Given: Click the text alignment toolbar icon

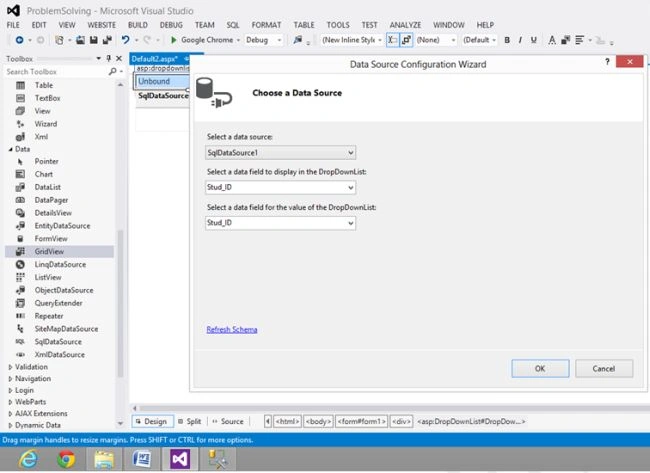Looking at the screenshot, I should pos(580,40).
